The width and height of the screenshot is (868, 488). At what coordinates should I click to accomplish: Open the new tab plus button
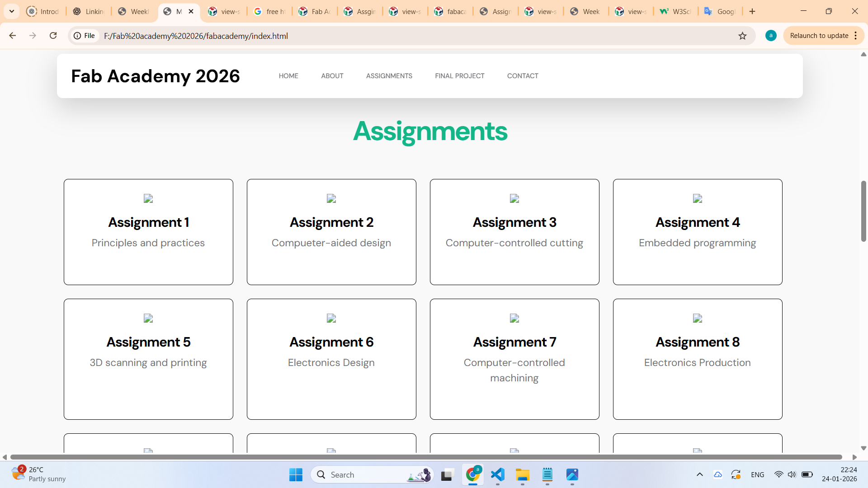pos(752,11)
